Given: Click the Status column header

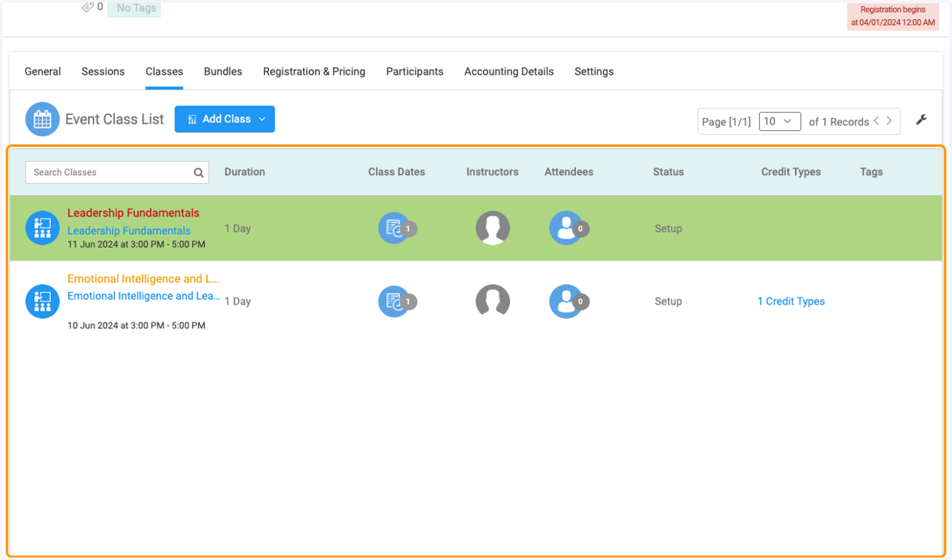Looking at the screenshot, I should 668,172.
